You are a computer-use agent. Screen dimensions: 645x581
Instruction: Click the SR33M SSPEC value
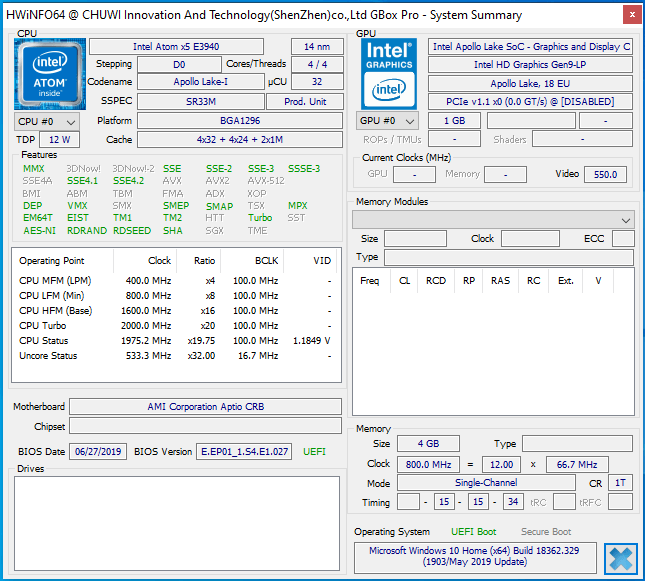coord(200,101)
